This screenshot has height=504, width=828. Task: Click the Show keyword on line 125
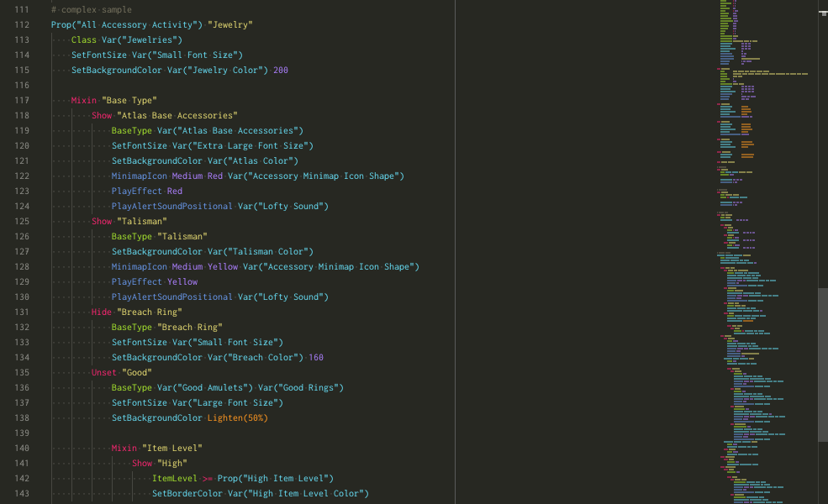click(102, 222)
